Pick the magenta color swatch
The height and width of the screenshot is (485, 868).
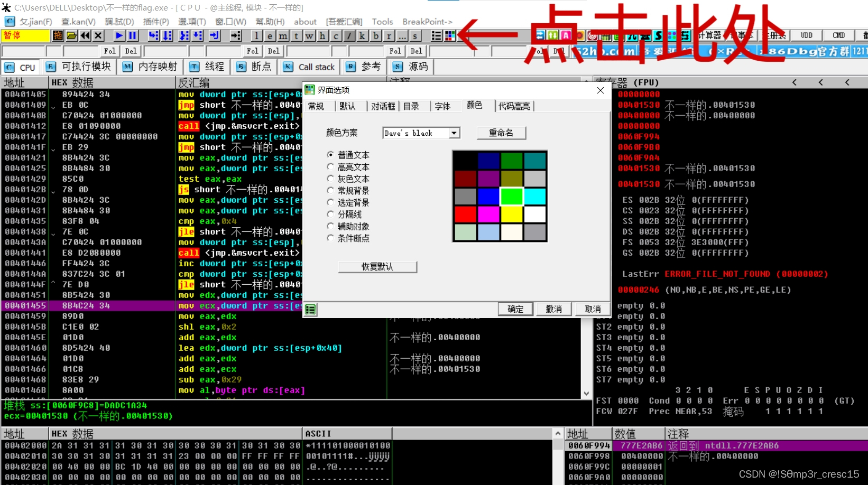488,214
